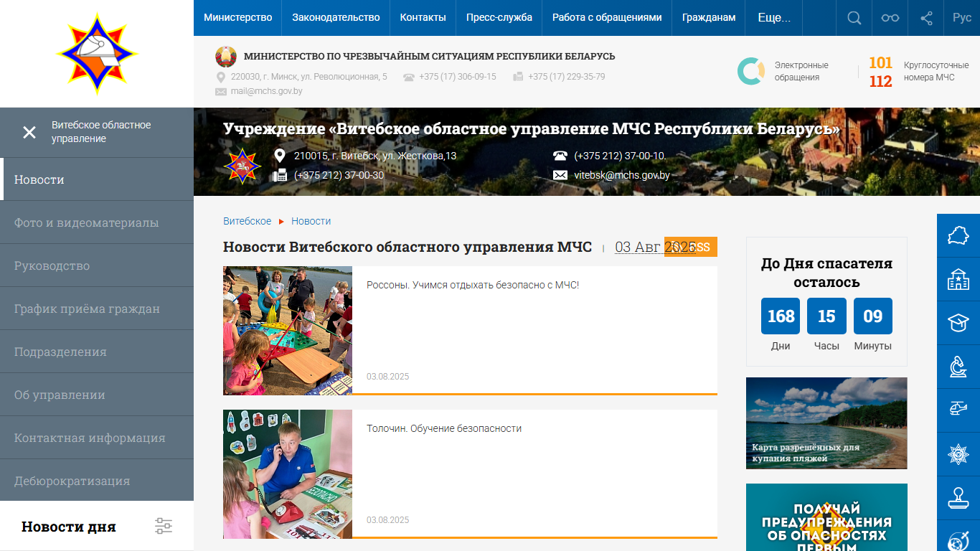Click the Новости breadcrumb link
The height and width of the screenshot is (551, 980).
[x=311, y=221]
